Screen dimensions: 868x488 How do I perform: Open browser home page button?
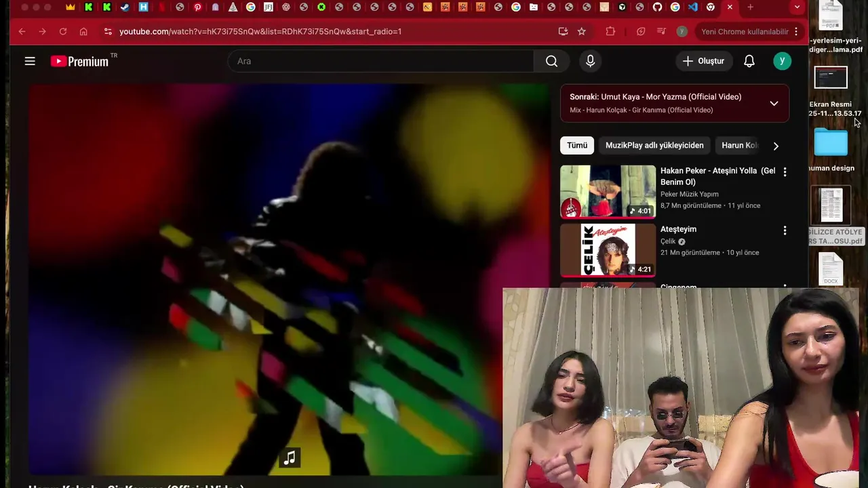click(x=83, y=31)
